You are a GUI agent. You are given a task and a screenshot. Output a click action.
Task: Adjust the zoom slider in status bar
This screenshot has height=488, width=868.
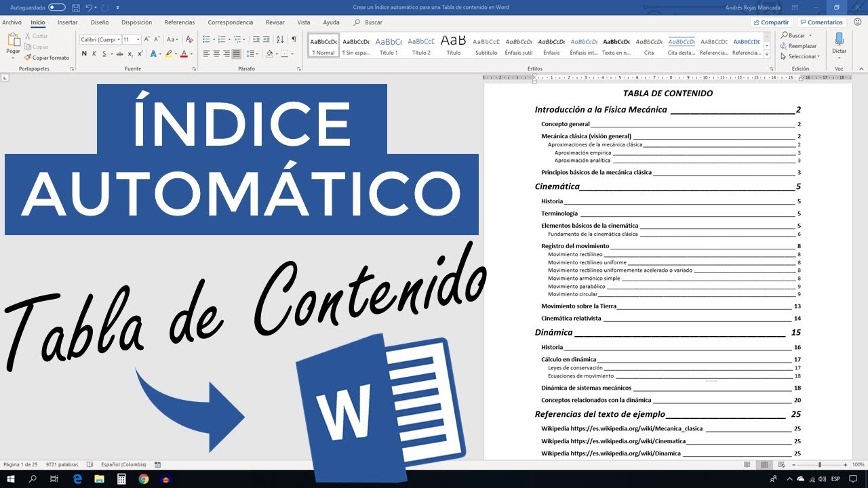click(x=819, y=464)
